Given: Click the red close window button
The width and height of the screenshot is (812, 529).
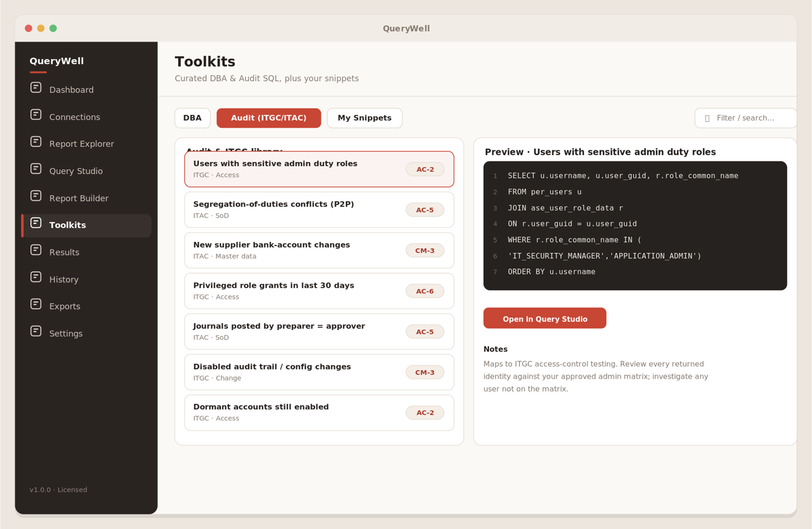Looking at the screenshot, I should 28,28.
